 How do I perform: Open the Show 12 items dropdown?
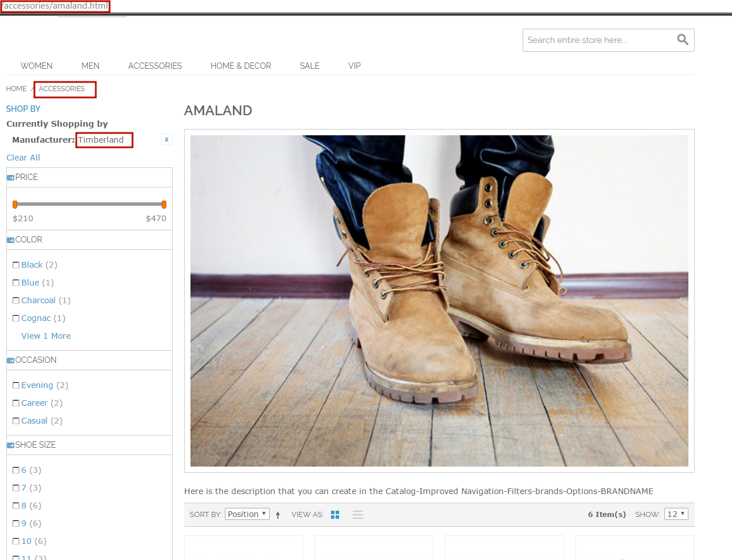point(676,514)
